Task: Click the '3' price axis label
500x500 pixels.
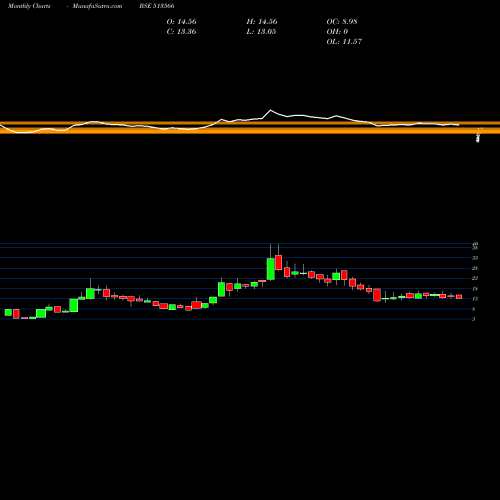Action: [x=473, y=319]
